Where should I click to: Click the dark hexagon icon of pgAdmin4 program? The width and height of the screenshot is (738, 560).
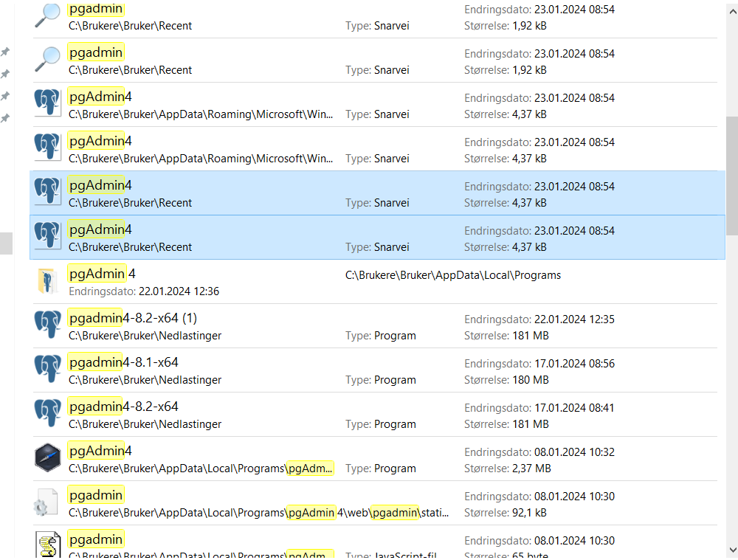tap(47, 457)
